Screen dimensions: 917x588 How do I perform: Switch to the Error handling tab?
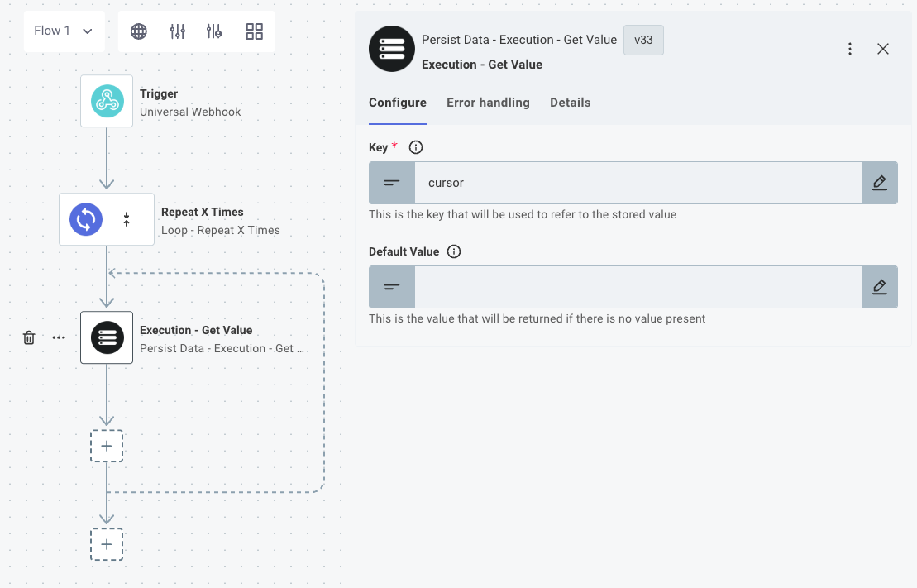point(487,103)
